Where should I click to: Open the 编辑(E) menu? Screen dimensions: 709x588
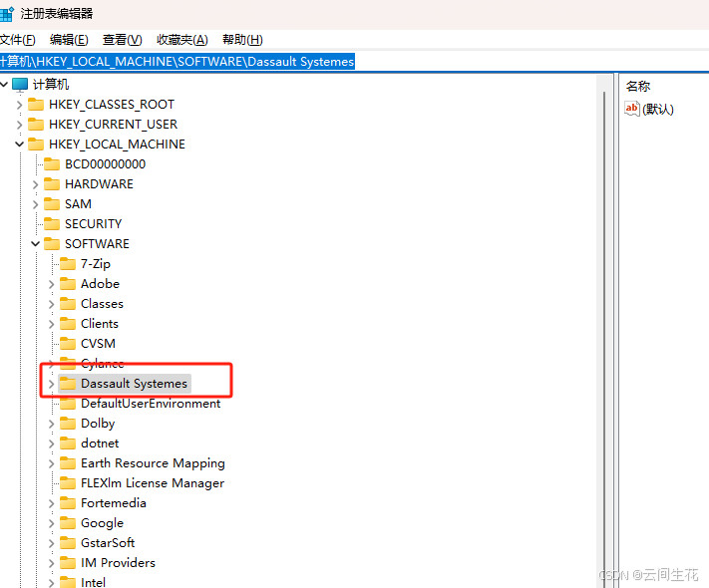point(69,40)
